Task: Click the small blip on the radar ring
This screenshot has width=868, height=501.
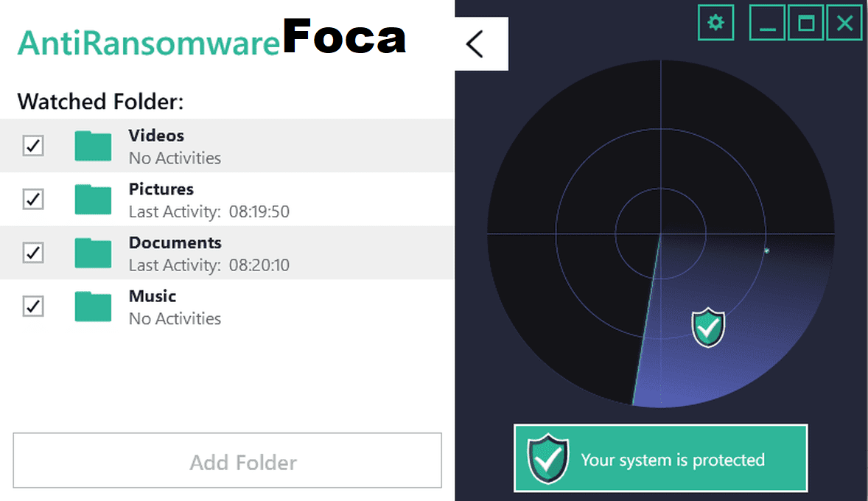Action: (x=767, y=251)
